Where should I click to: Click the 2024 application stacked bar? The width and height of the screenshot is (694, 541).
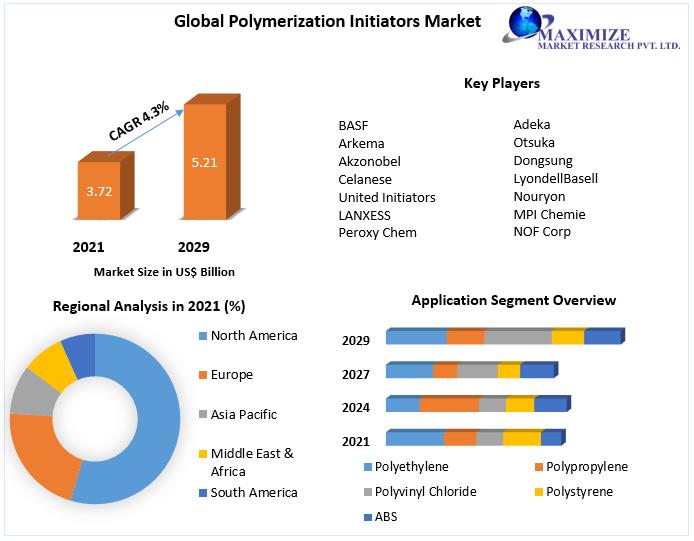click(x=478, y=404)
